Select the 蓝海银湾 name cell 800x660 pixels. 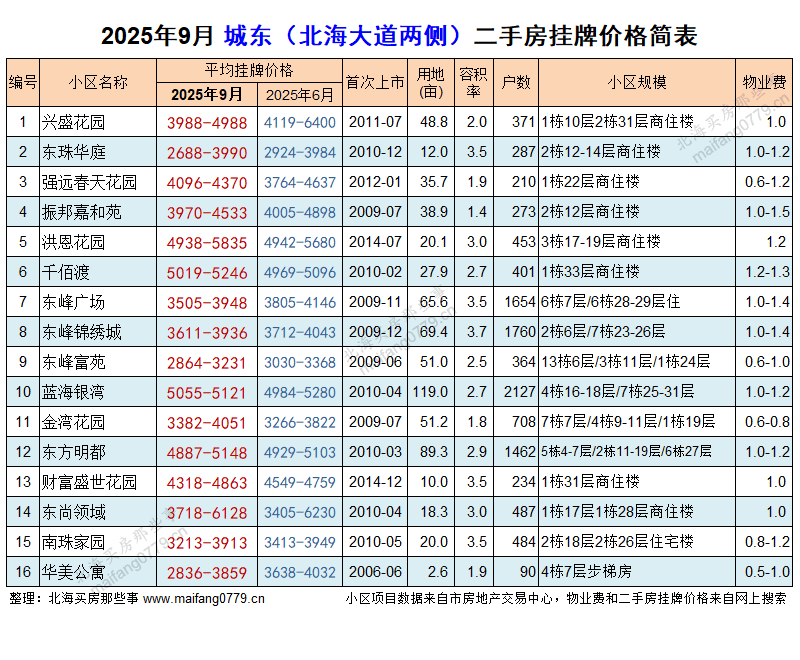pos(98,392)
